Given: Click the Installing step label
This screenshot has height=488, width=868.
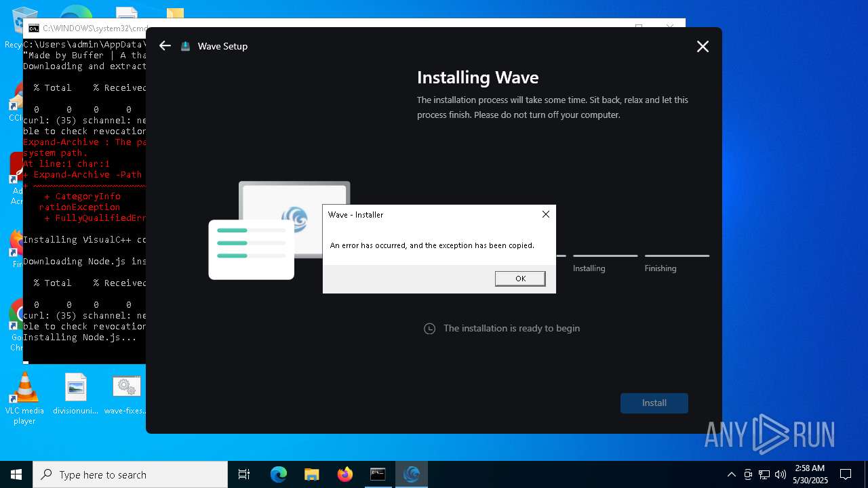Looking at the screenshot, I should click(x=589, y=268).
